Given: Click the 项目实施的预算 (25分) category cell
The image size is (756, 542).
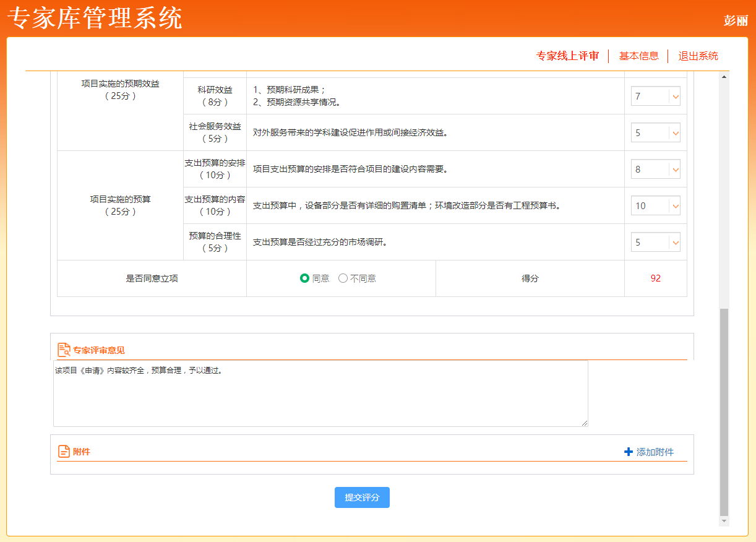Looking at the screenshot, I should tap(120, 205).
